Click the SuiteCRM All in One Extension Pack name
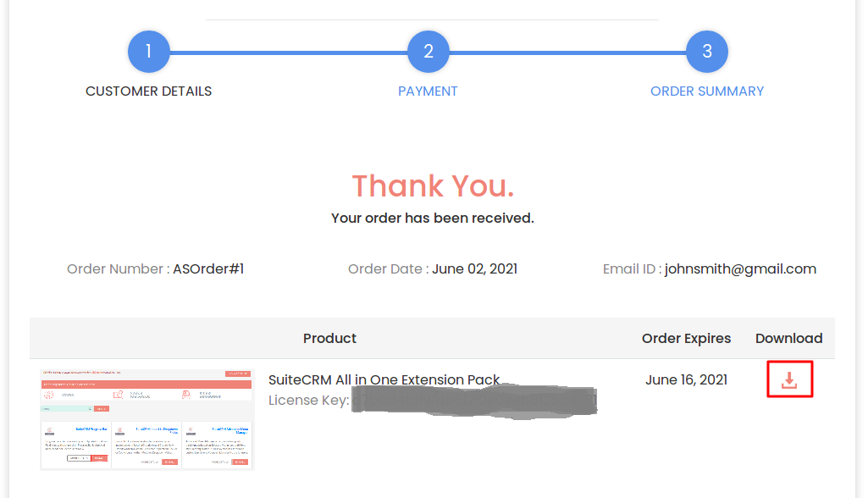The image size is (868, 498). click(x=384, y=379)
